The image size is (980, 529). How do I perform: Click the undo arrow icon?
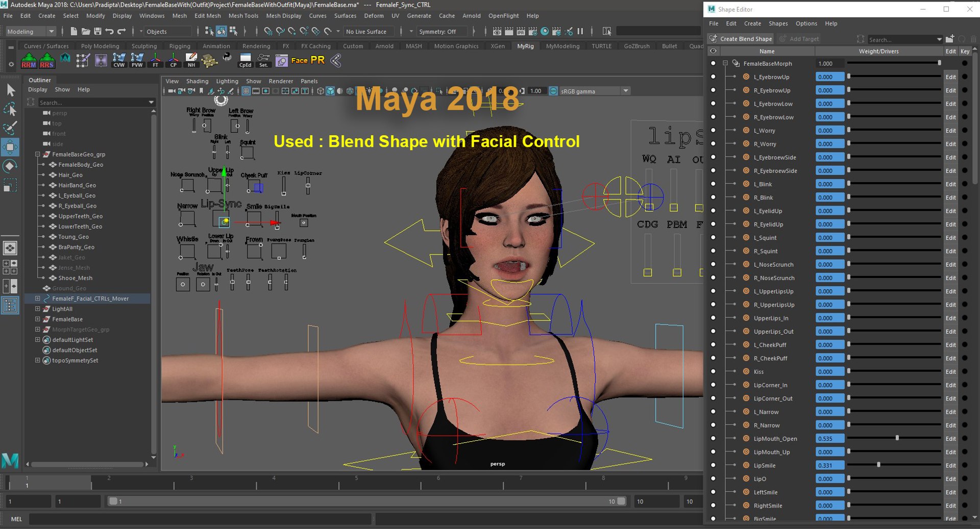pos(109,32)
